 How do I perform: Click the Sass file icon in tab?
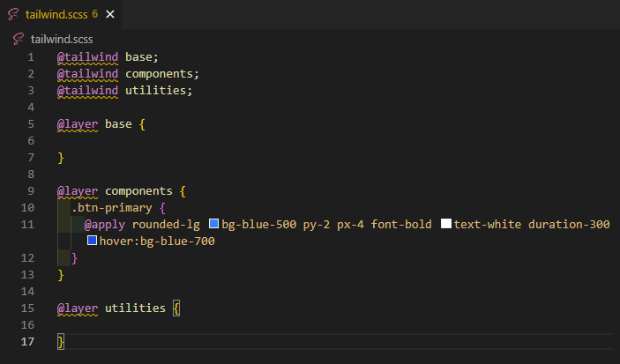pos(13,15)
